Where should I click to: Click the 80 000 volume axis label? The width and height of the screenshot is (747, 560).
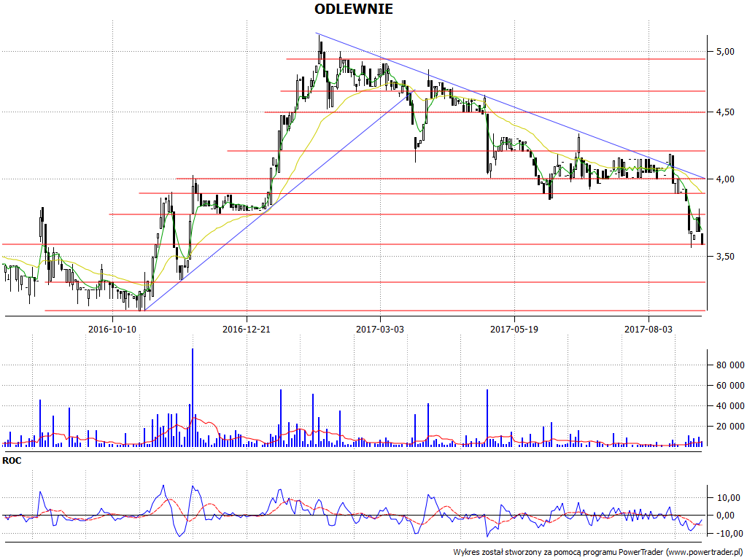click(x=729, y=365)
